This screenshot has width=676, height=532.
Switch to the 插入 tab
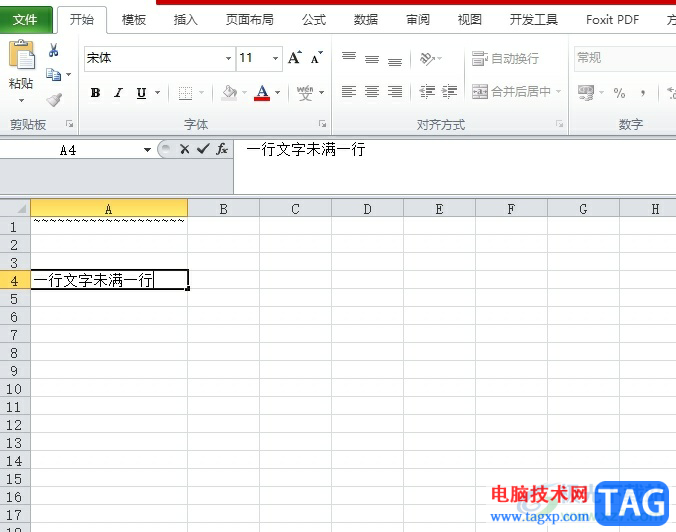[185, 20]
